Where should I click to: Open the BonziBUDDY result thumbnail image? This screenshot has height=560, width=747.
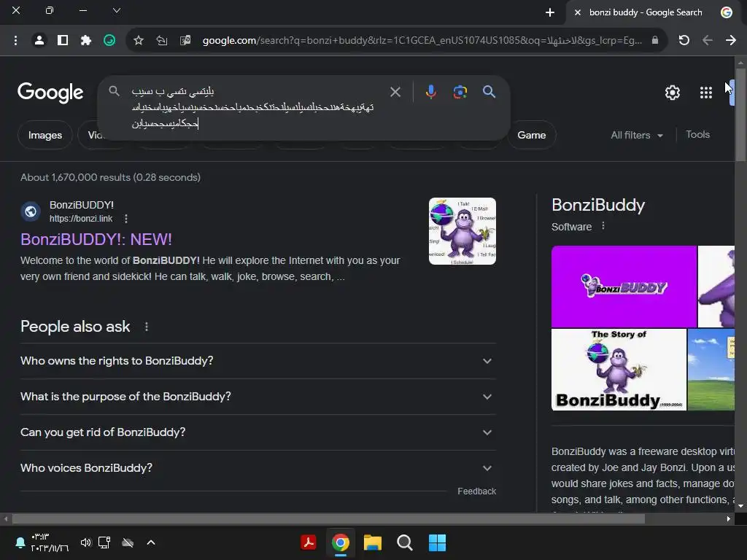(x=462, y=231)
